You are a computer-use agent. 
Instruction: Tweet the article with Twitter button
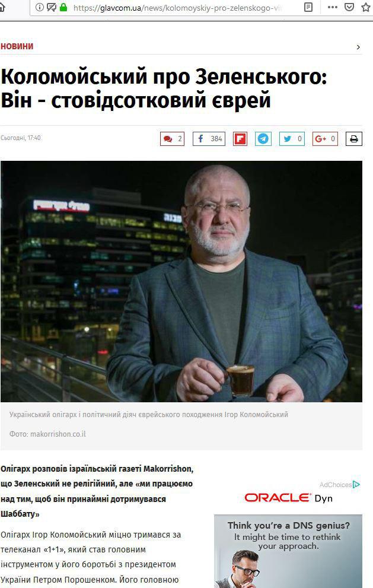coord(292,139)
